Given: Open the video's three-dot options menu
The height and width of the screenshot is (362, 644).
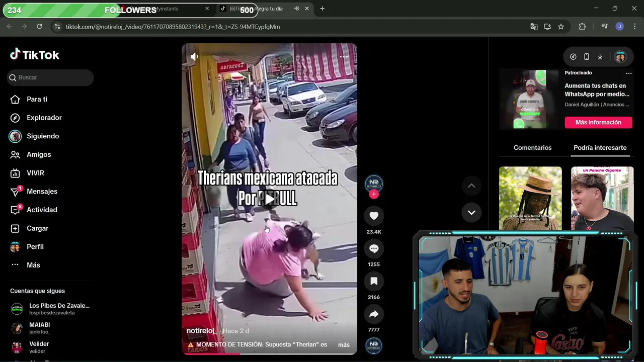Looking at the screenshot, I should tap(344, 57).
